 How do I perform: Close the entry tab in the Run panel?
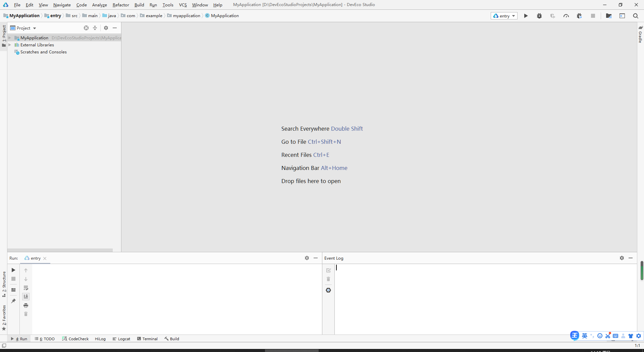pos(45,258)
